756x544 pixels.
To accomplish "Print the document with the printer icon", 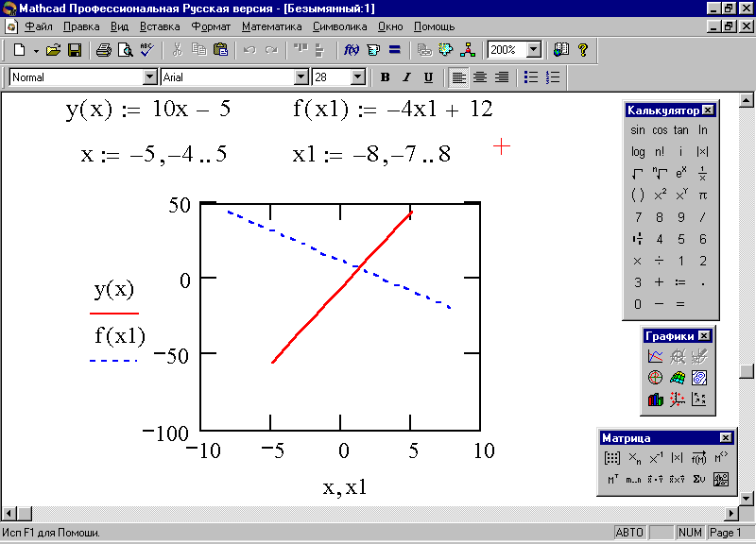I will pyautogui.click(x=103, y=50).
